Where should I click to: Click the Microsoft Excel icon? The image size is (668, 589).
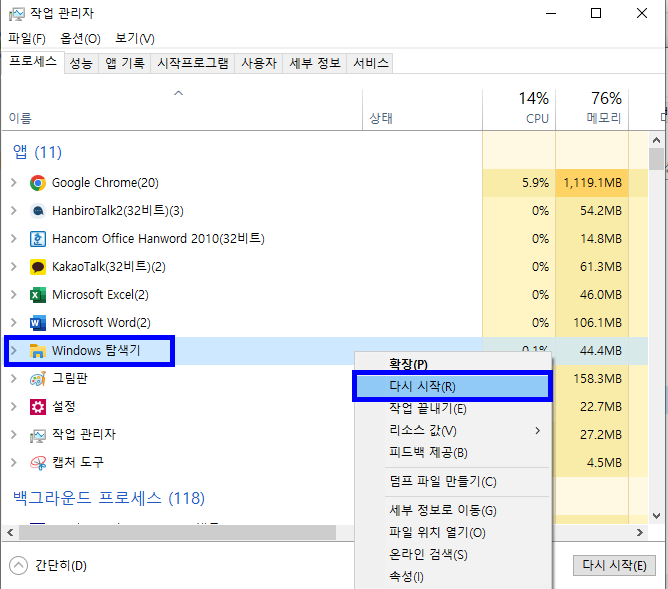pyautogui.click(x=38, y=295)
